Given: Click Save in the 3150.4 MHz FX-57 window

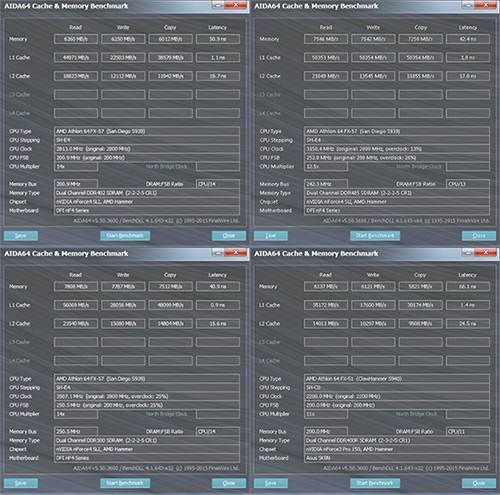Looking at the screenshot, I should coord(271,236).
